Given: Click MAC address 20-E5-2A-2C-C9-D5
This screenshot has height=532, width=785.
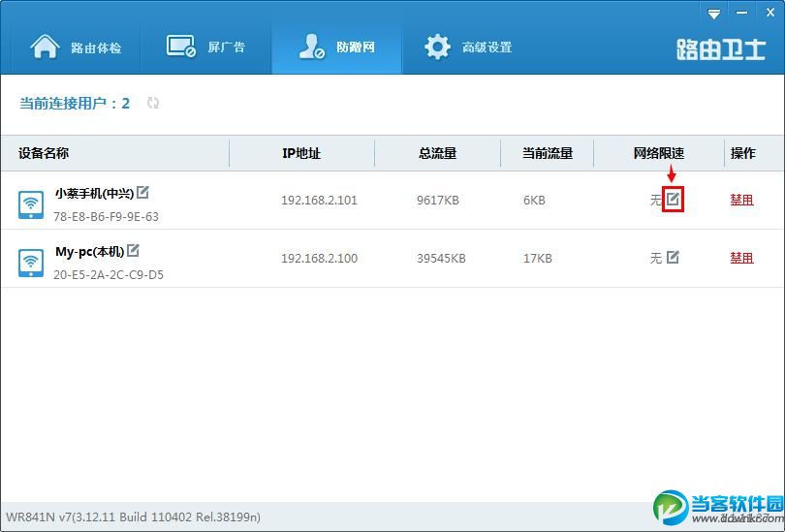Looking at the screenshot, I should coord(109,275).
